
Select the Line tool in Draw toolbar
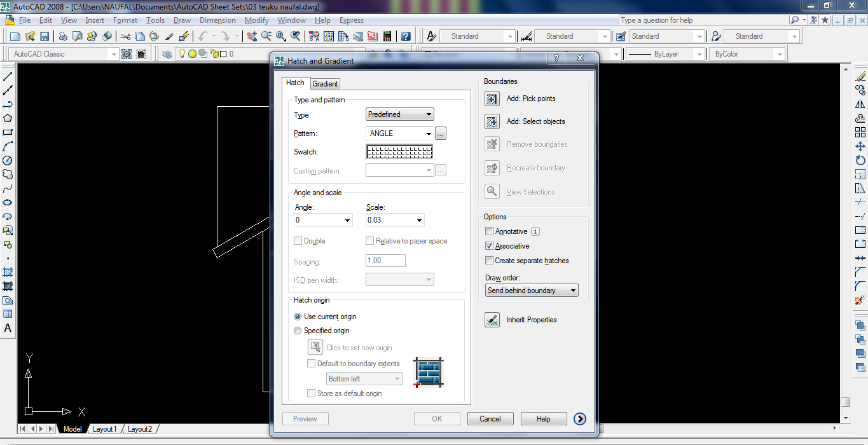pyautogui.click(x=8, y=76)
